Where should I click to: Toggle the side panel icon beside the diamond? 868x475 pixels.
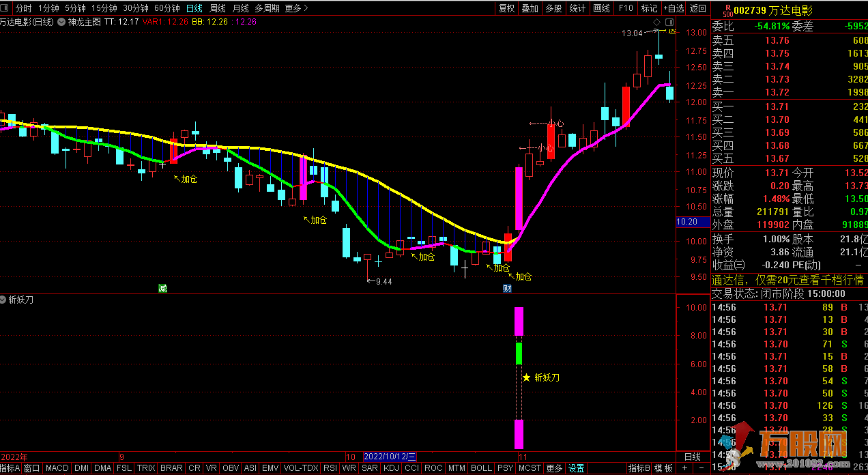[671, 22]
